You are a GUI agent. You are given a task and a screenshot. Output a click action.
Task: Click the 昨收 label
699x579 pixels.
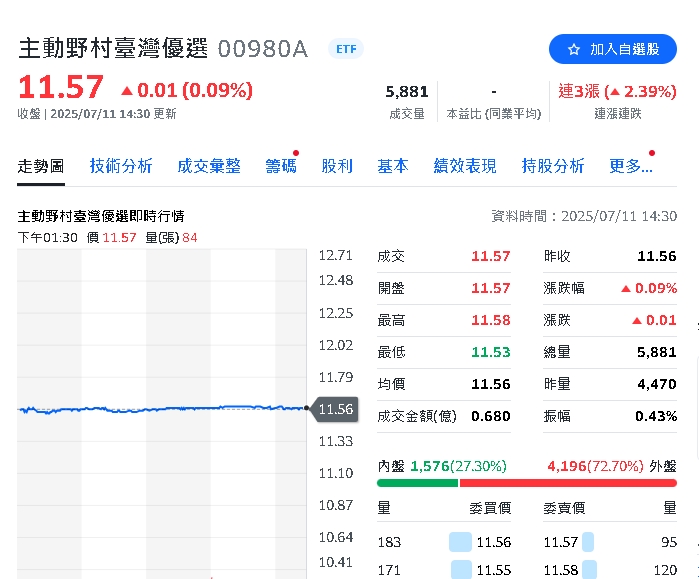[557, 256]
